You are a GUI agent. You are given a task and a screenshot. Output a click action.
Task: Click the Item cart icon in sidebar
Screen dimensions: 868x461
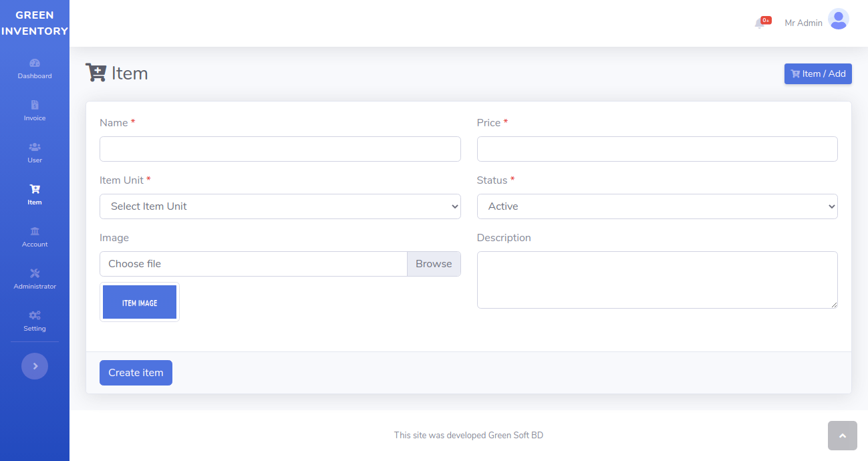point(35,189)
